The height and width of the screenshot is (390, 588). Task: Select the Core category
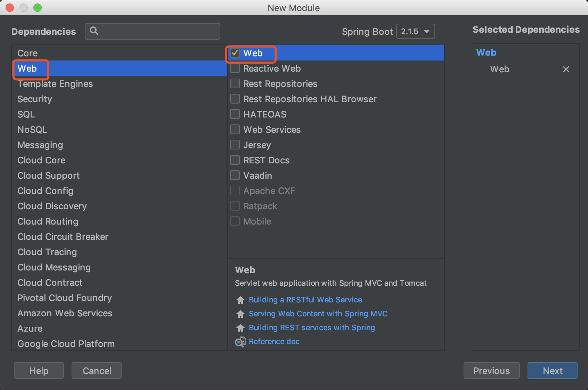coord(120,53)
